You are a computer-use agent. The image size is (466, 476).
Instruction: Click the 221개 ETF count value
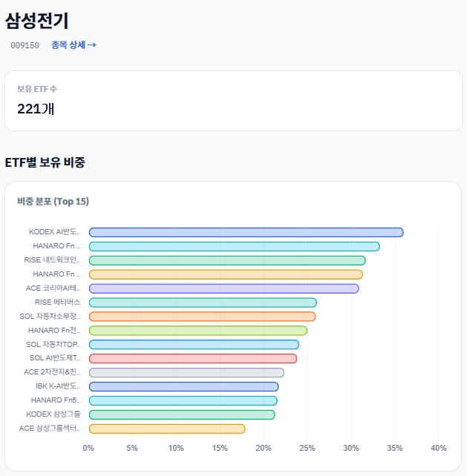tap(36, 109)
